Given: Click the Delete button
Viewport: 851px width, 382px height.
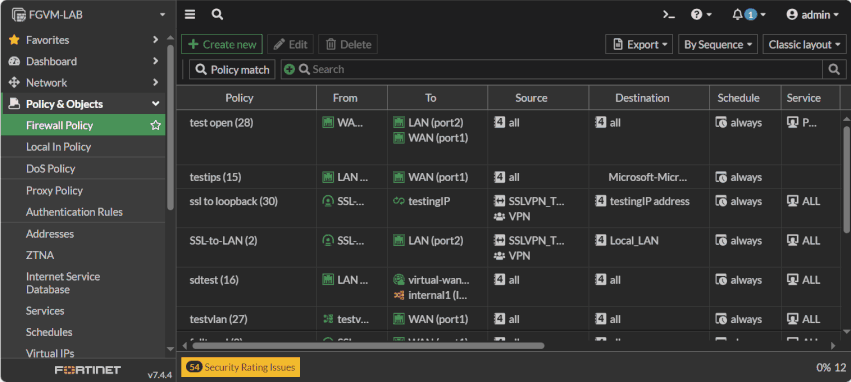Looking at the screenshot, I should pyautogui.click(x=348, y=44).
